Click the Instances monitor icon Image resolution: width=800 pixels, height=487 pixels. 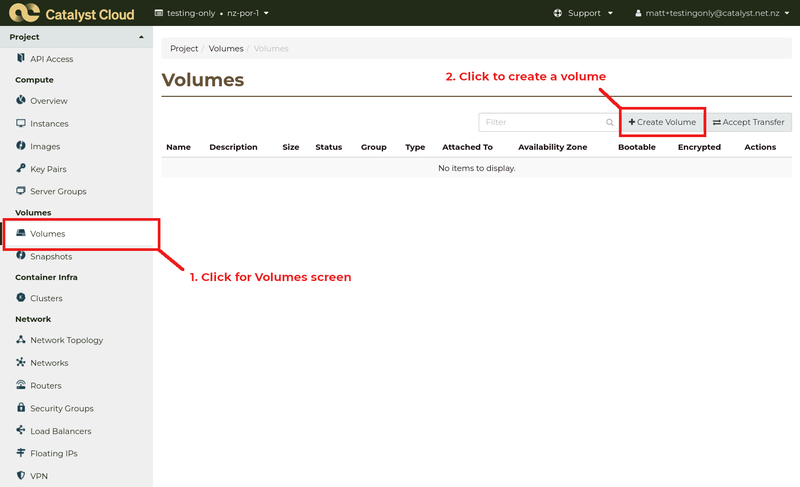click(20, 123)
